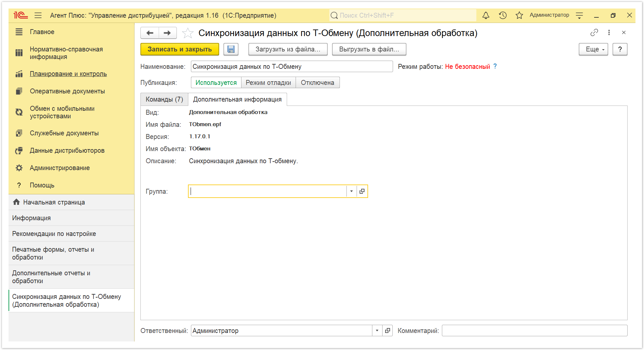Get link to this form icon
This screenshot has width=644, height=350.
click(x=594, y=32)
